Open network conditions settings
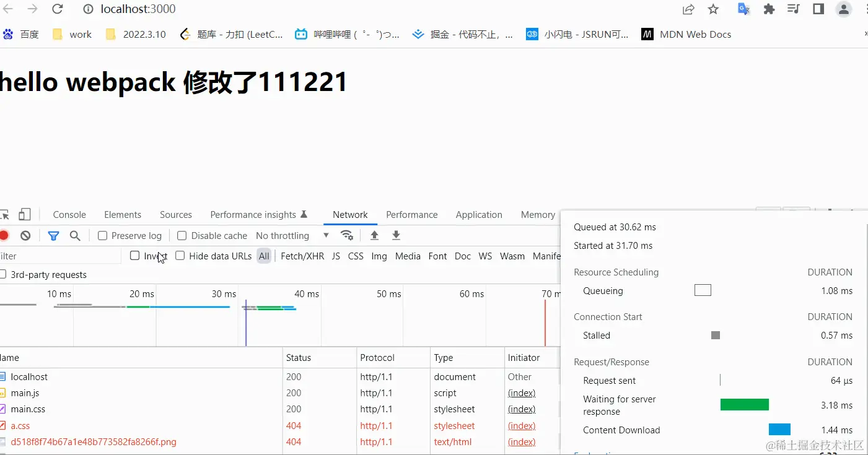 pyautogui.click(x=347, y=235)
